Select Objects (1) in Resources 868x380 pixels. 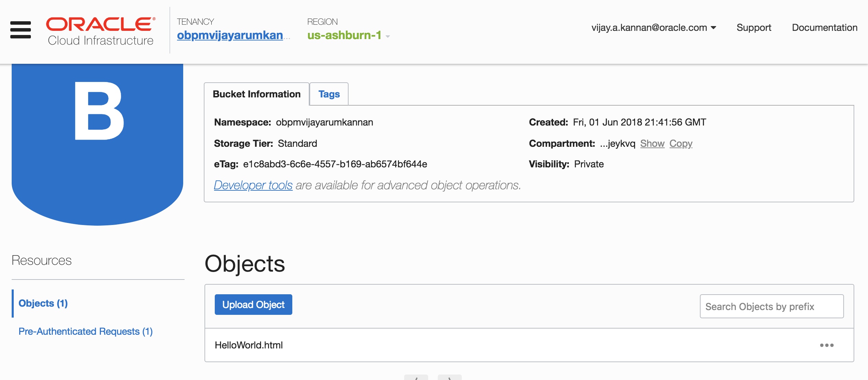(43, 303)
